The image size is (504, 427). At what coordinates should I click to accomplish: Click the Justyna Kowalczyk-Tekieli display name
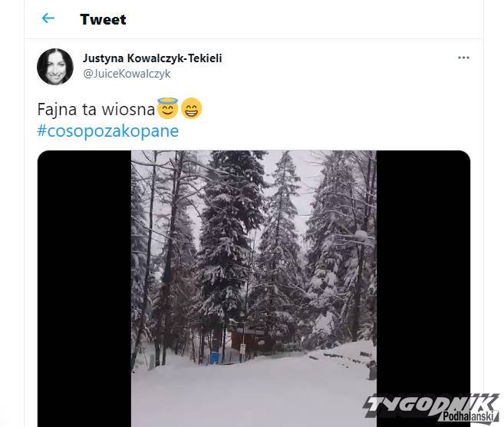pyautogui.click(x=153, y=58)
